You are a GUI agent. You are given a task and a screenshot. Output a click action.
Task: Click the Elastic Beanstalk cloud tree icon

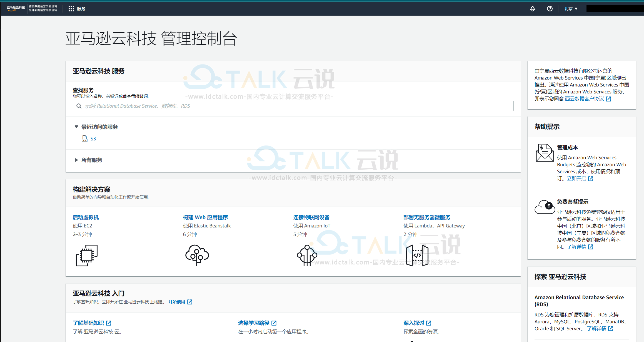click(x=197, y=255)
